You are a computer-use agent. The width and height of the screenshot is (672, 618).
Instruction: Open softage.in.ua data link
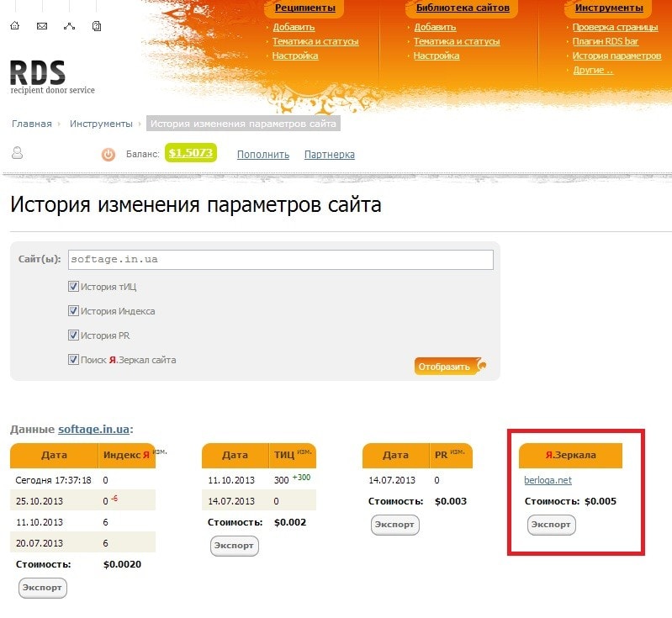point(94,429)
